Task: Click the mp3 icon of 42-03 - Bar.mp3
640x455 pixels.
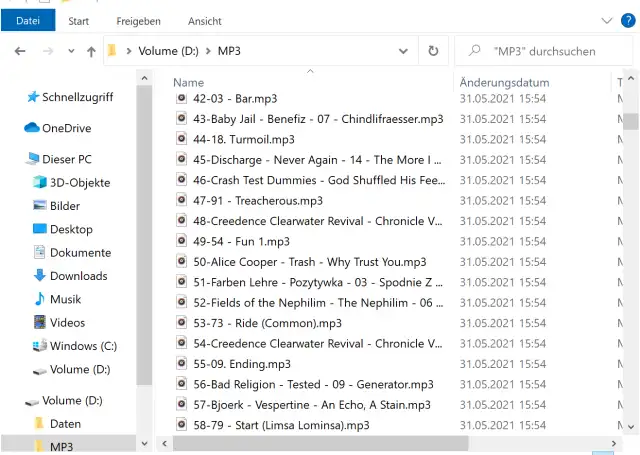Action: [182, 99]
